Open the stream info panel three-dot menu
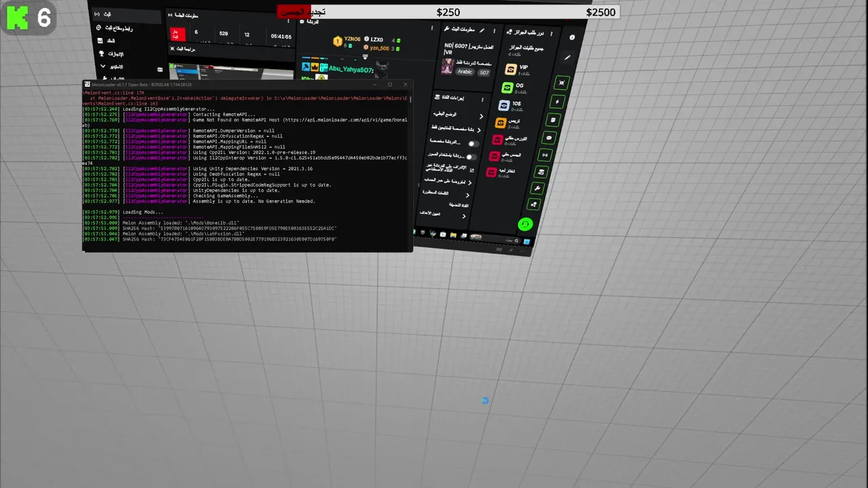This screenshot has height=488, width=868. 494,30
